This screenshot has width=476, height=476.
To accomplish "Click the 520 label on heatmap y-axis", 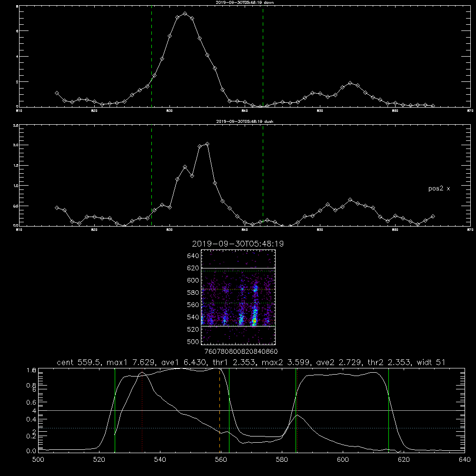I will 193,329.
